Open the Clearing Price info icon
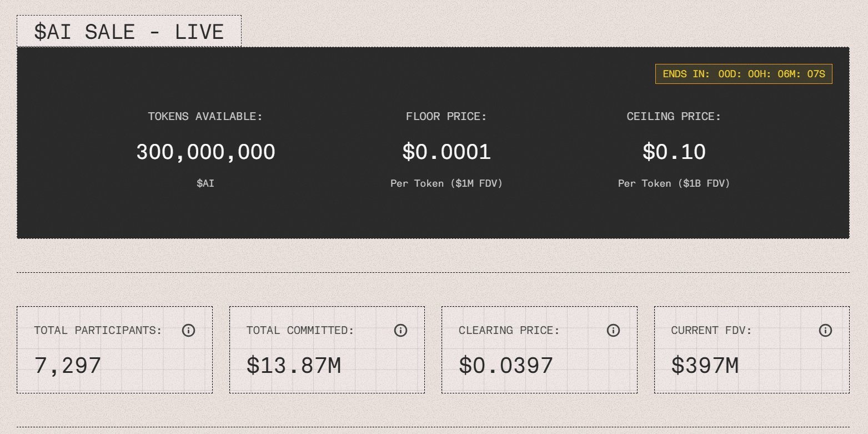The width and height of the screenshot is (868, 434). [x=613, y=331]
